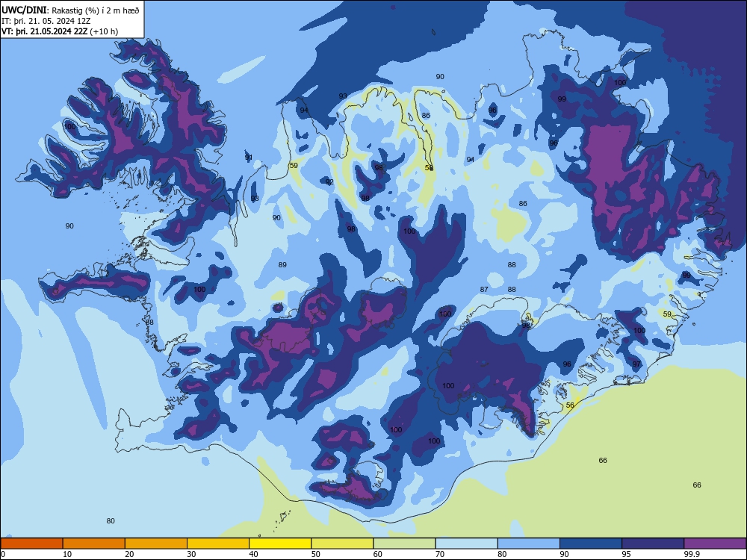Click the 'IT: þri. 21. 05. 2024 12Z' line
Screen dimensions: 747x560
click(46, 21)
